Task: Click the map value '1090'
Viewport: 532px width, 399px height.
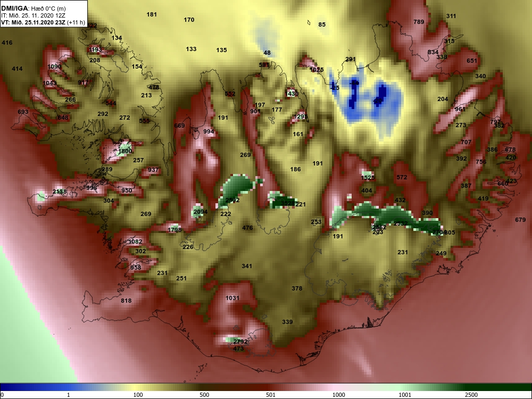Action: (x=54, y=66)
